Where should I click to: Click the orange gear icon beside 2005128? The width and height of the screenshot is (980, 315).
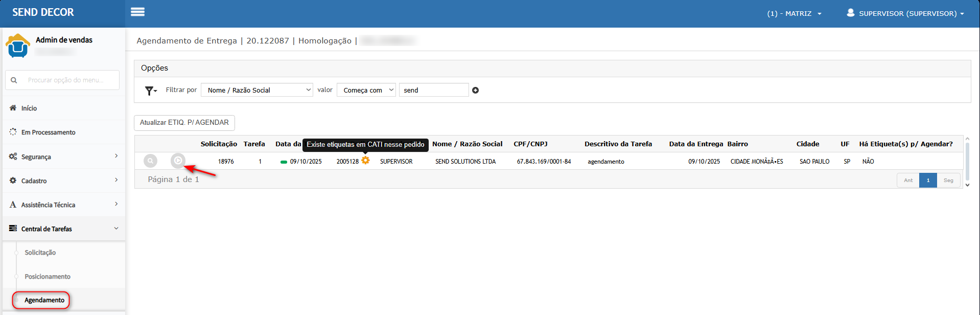click(x=366, y=161)
